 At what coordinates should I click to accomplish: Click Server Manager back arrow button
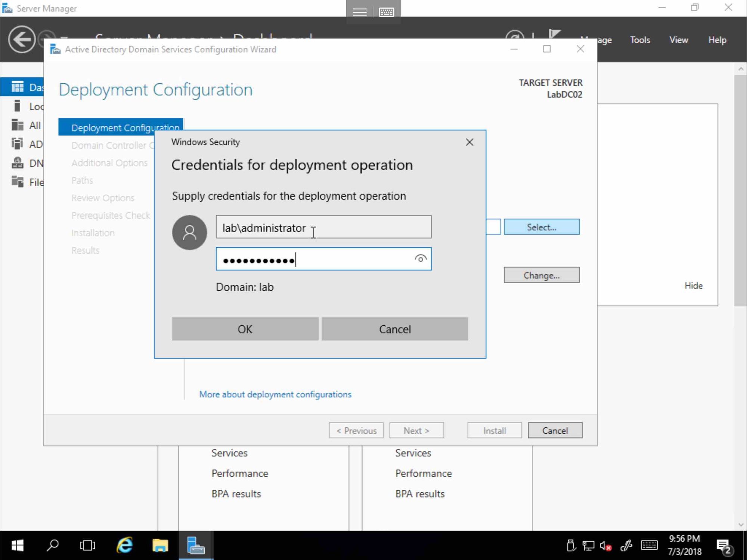pos(22,39)
